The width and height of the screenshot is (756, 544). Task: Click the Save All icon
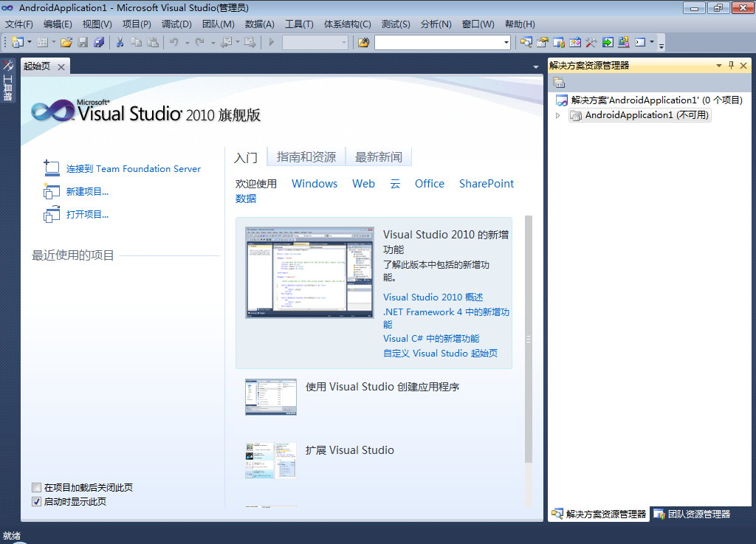coord(99,42)
